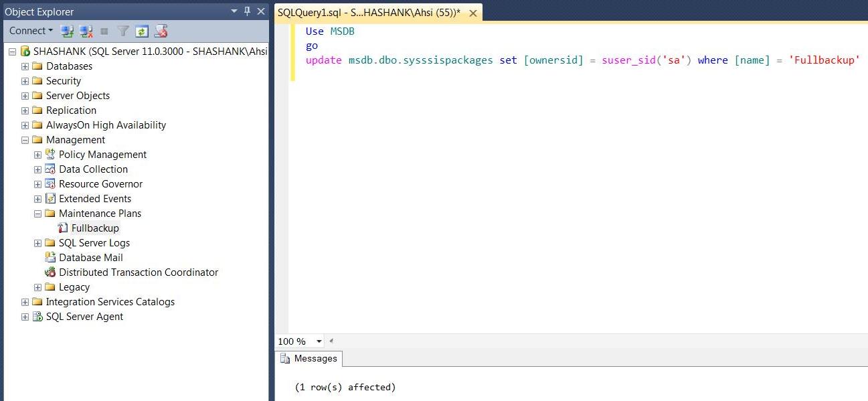
Task: Select the Management folder label
Action: point(76,140)
